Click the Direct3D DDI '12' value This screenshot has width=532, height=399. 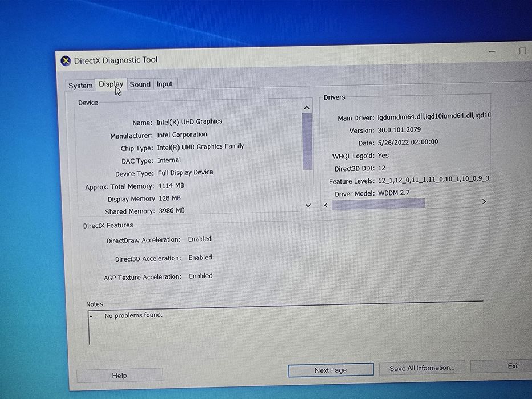click(x=381, y=168)
